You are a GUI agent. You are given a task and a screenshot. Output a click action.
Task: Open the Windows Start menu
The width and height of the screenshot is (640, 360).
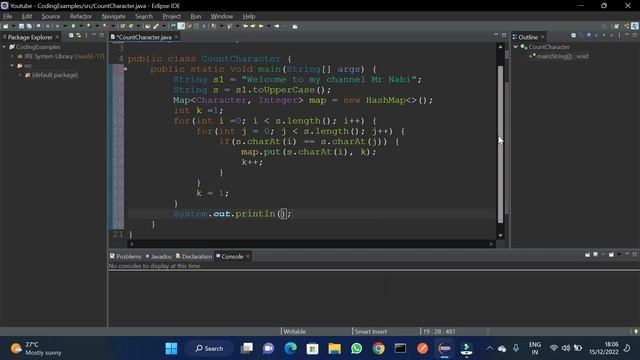click(x=171, y=348)
